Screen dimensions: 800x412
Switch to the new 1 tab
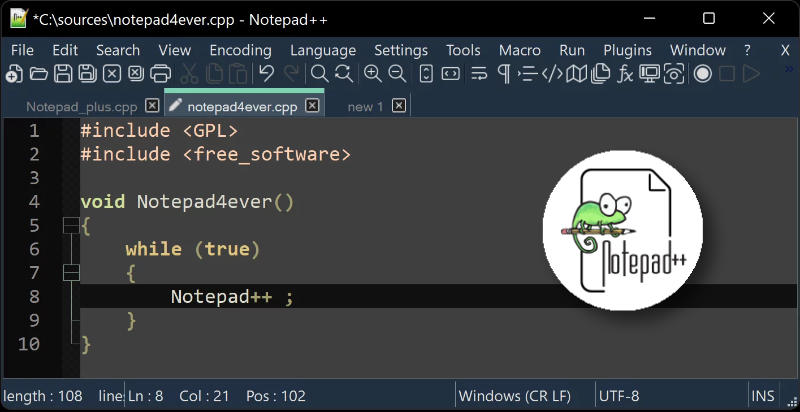[x=365, y=107]
